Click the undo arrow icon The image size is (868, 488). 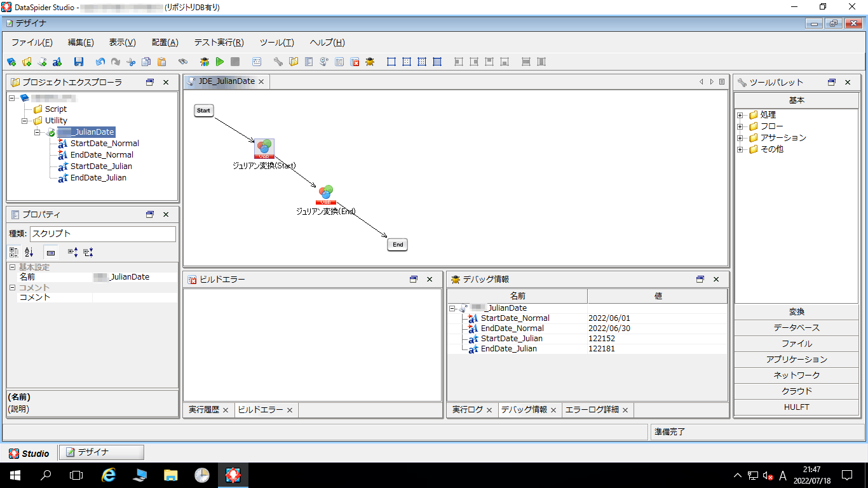click(100, 62)
